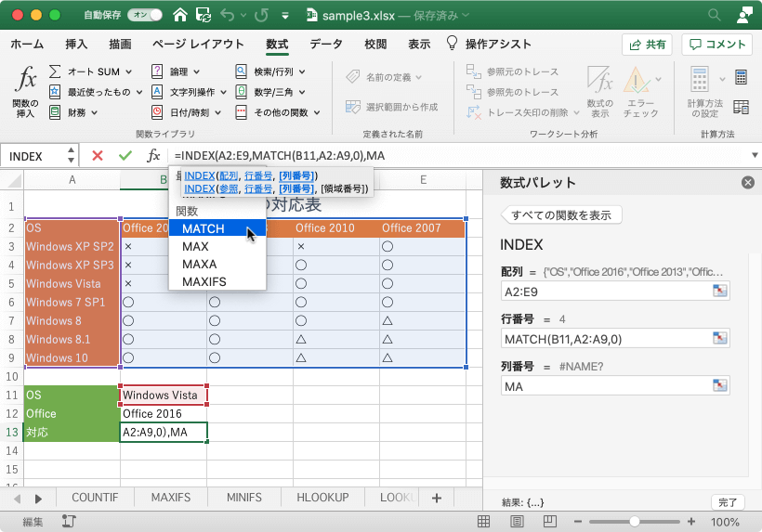
Task: Select MATCH in function autocomplete list
Action: (217, 228)
